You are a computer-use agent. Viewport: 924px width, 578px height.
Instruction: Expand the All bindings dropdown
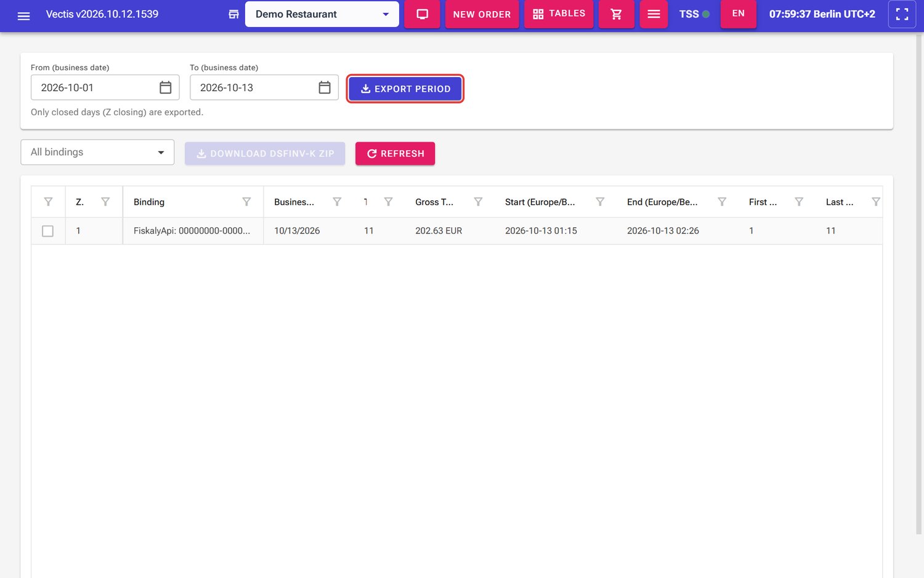(97, 152)
